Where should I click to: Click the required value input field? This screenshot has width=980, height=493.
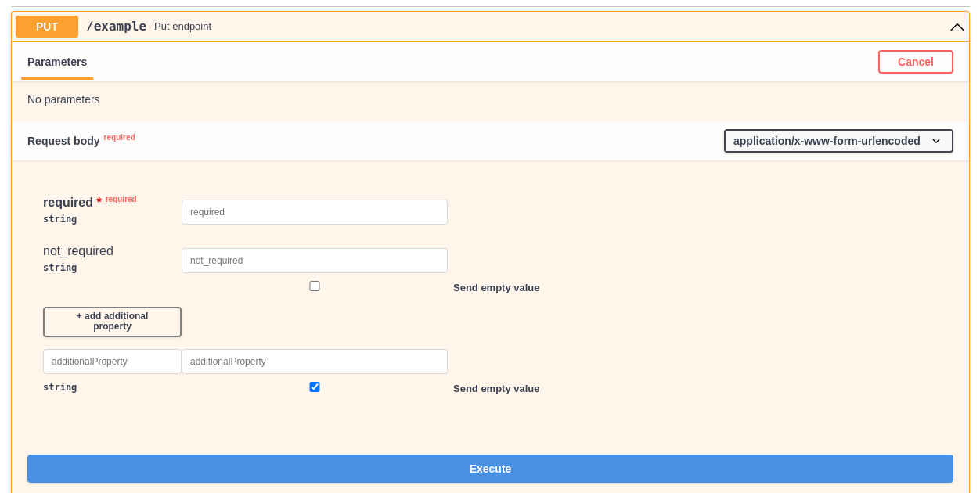click(x=315, y=211)
